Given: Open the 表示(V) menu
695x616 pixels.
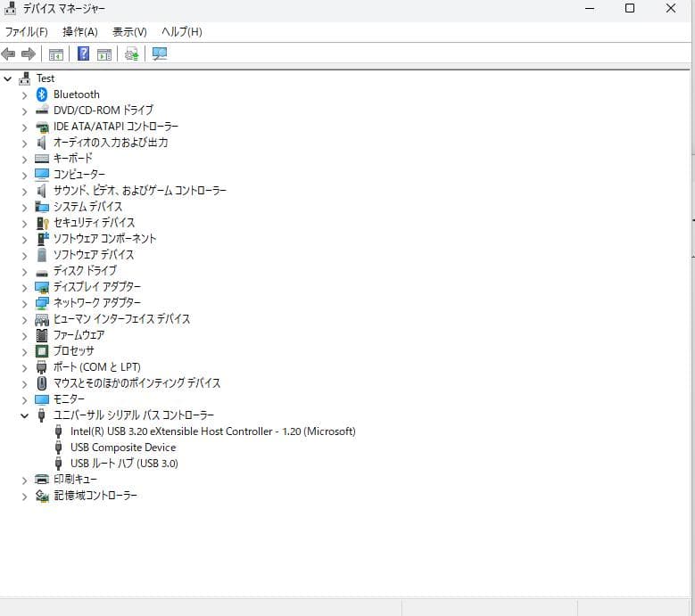Looking at the screenshot, I should pos(129,32).
